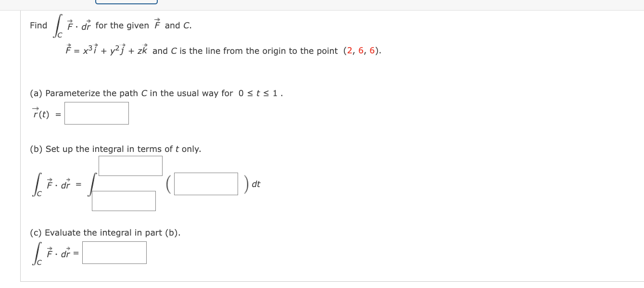Screen dimensions: 644x288
Task: Select the upper limit box of the integral
Action: (130, 165)
